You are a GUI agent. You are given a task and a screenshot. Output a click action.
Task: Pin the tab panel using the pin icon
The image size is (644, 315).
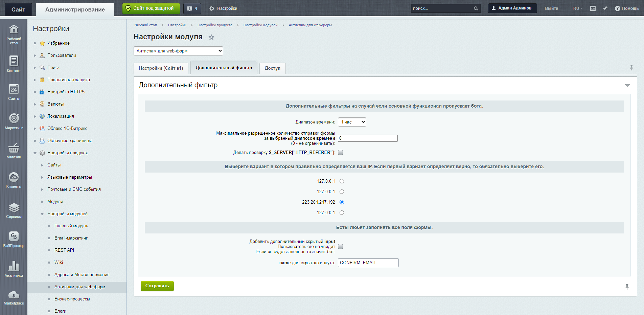pyautogui.click(x=631, y=68)
